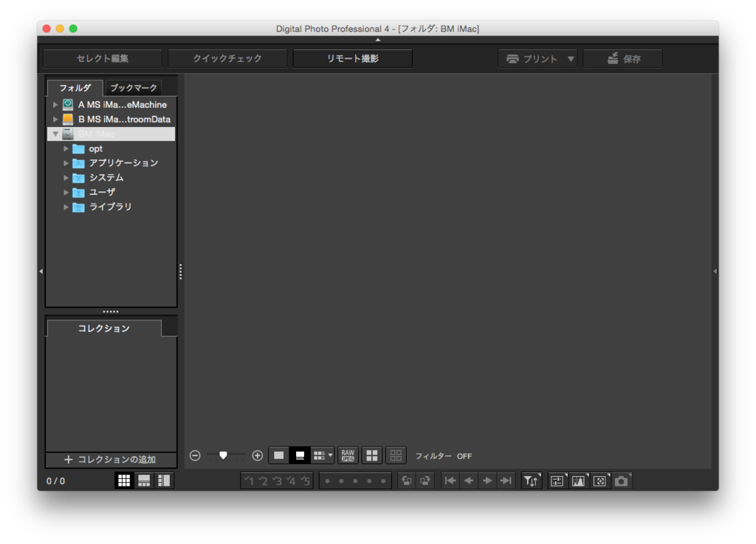Viewport: 756px width, 544px height.
Task: Expand the right panel arrow
Action: pyautogui.click(x=715, y=272)
